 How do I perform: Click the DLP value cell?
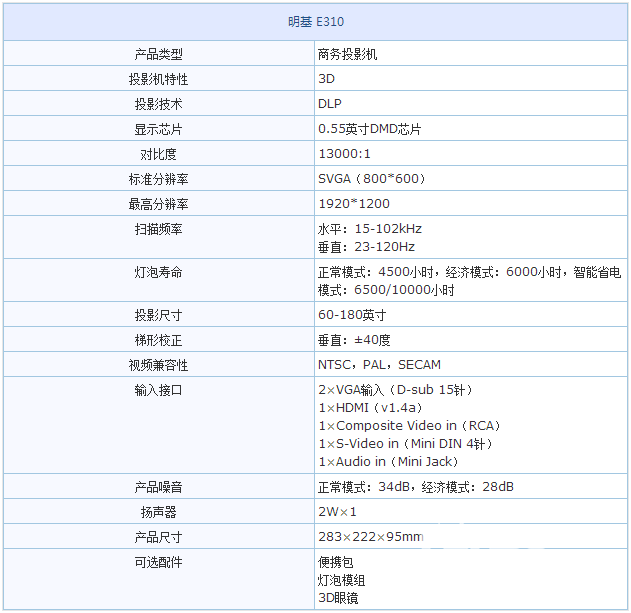click(x=330, y=104)
